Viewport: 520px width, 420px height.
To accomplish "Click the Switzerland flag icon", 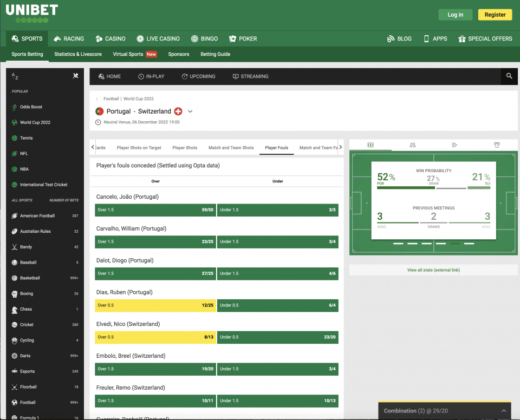I will coord(178,111).
